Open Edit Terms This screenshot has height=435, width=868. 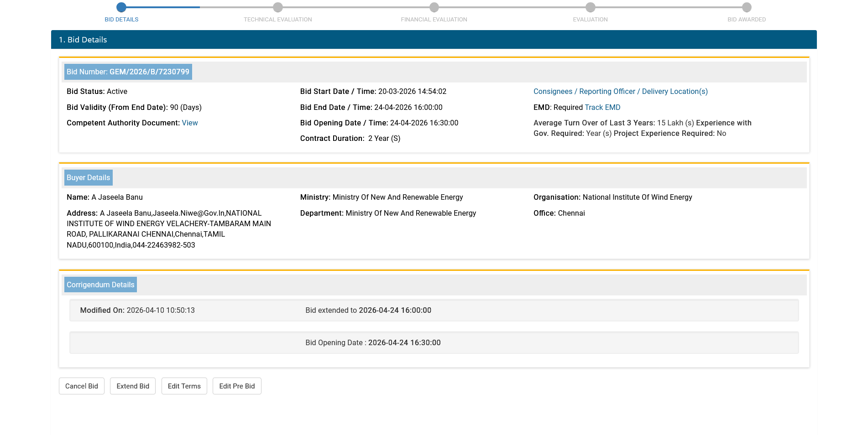point(184,386)
